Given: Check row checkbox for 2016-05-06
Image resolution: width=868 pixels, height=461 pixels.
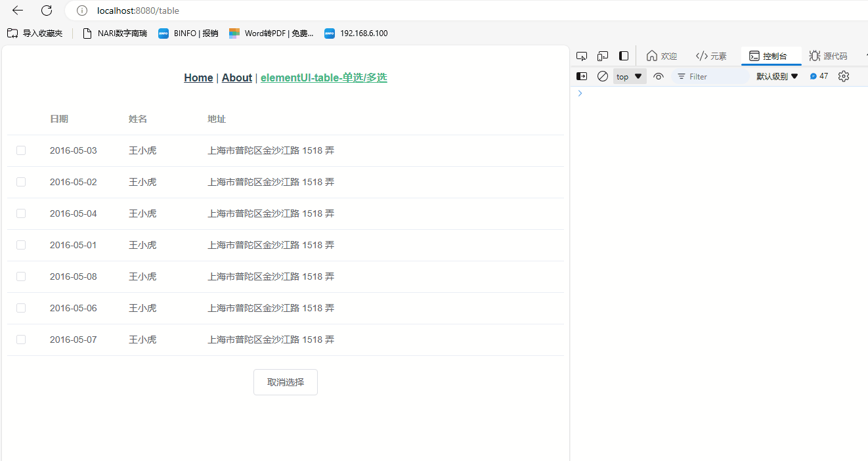Looking at the screenshot, I should pos(21,308).
